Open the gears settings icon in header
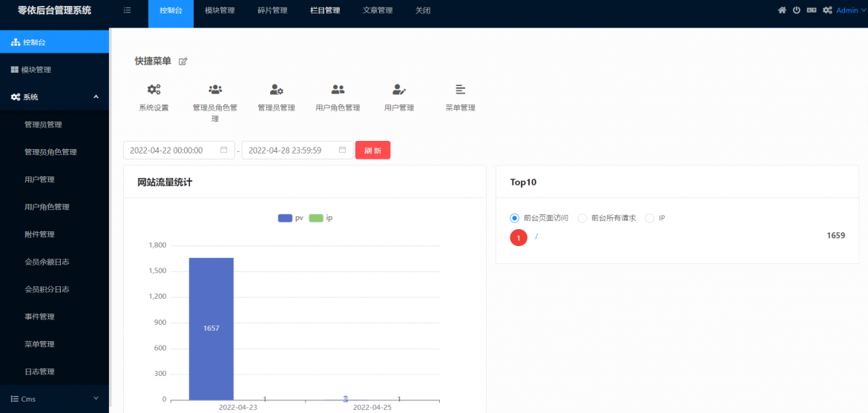The width and height of the screenshot is (868, 413). click(x=828, y=10)
